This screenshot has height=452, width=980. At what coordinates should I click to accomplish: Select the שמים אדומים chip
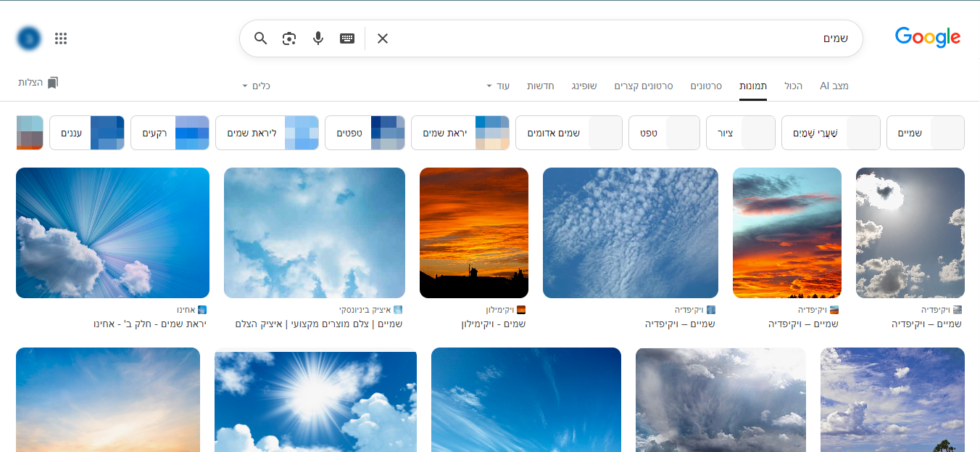[x=569, y=133]
